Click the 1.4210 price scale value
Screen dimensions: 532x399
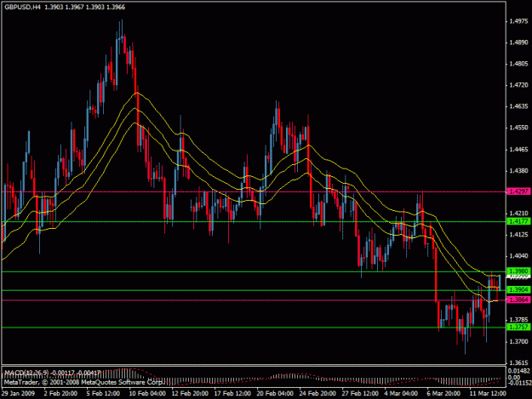click(519, 214)
